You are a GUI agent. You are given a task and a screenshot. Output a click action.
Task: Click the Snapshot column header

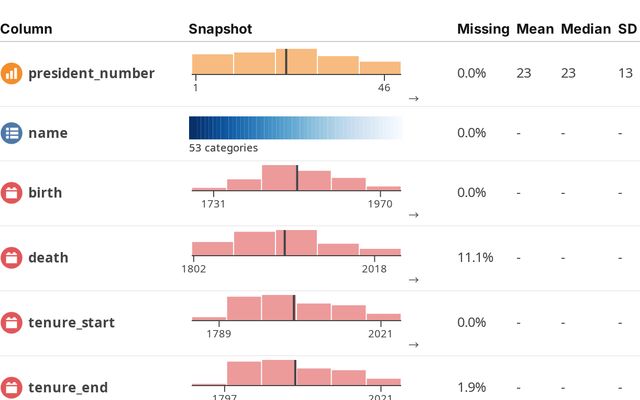[x=220, y=29]
